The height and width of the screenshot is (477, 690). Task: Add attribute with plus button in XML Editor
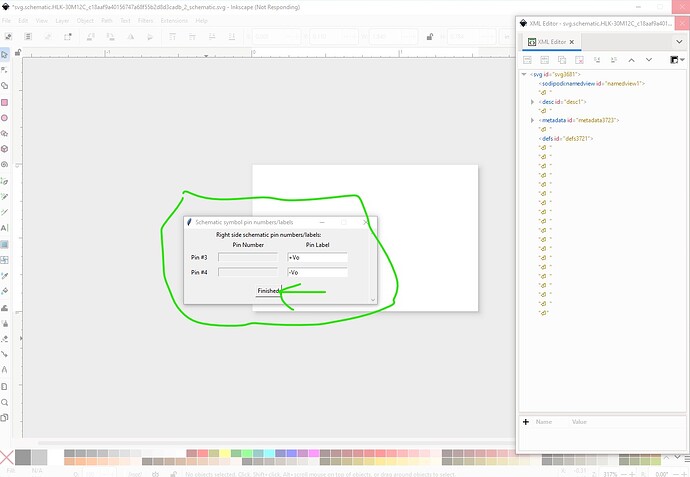click(526, 422)
